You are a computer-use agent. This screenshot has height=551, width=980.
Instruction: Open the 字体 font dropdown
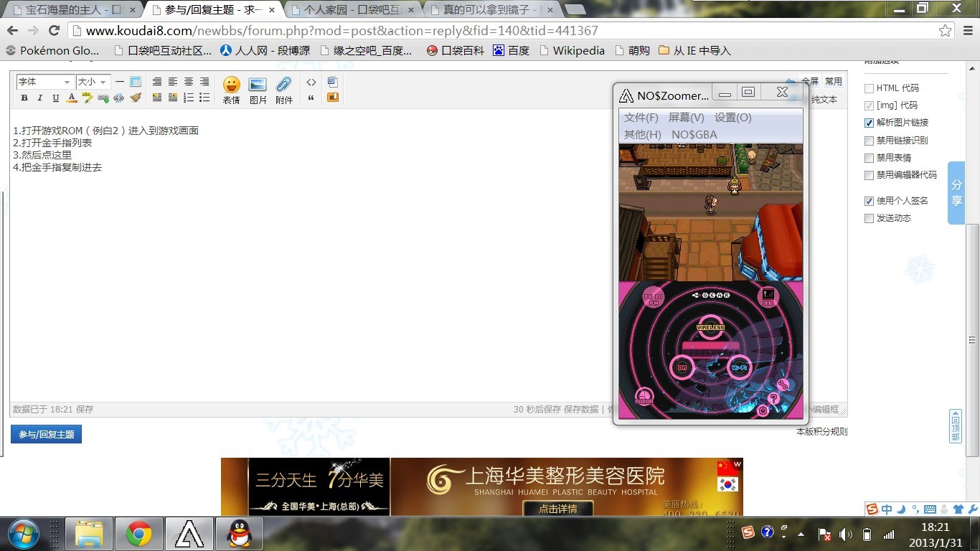(x=45, y=82)
